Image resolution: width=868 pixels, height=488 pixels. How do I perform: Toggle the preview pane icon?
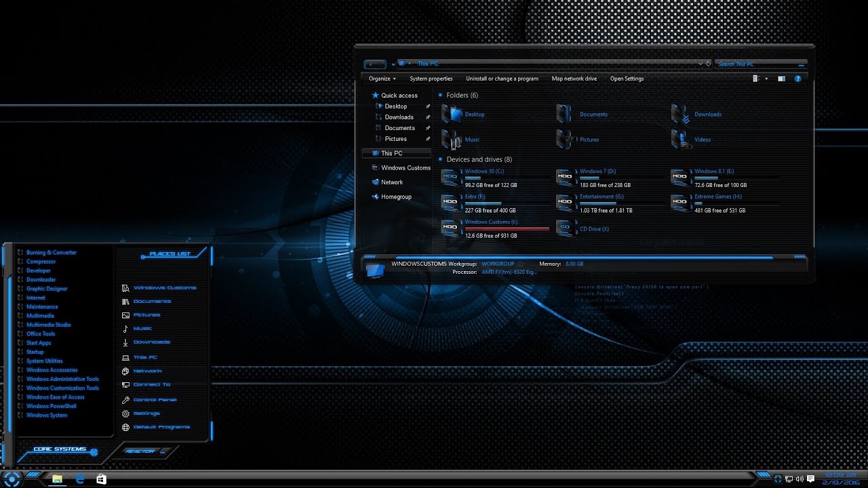[781, 79]
